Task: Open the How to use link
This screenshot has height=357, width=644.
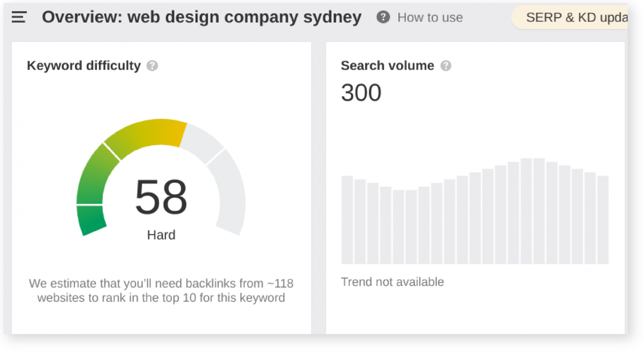Action: click(x=430, y=18)
